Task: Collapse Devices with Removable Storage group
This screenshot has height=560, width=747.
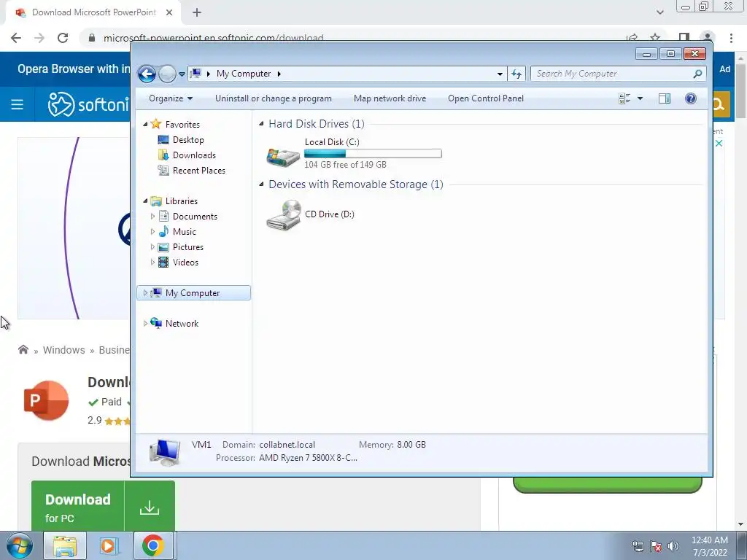Action: pos(262,184)
